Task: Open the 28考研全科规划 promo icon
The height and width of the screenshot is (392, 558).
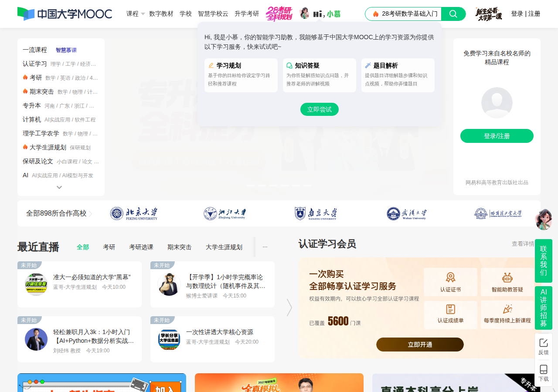Action: coord(279,14)
